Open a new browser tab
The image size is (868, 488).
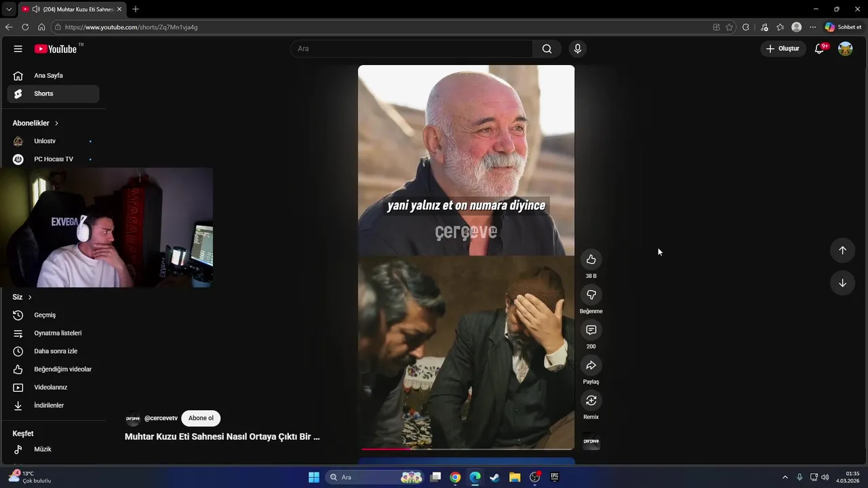coord(136,9)
